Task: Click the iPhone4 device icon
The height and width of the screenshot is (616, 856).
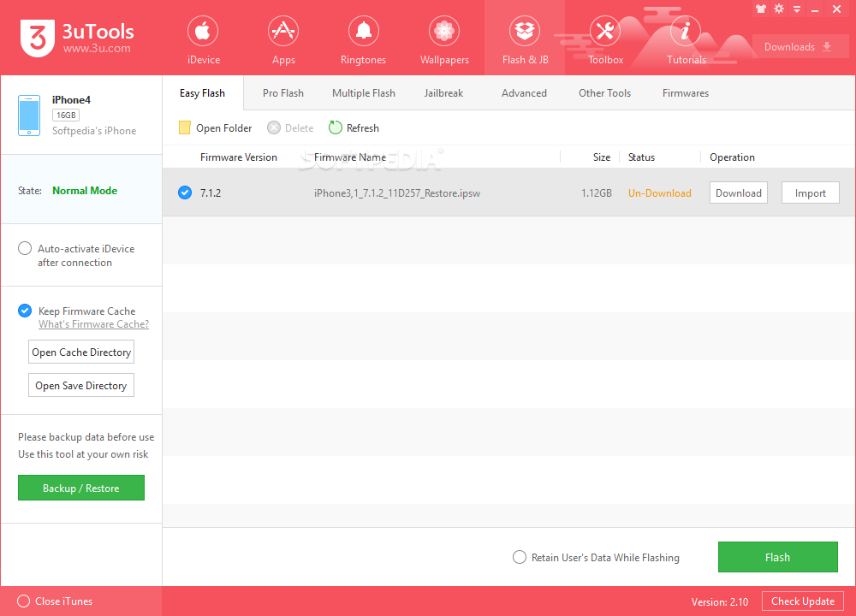Action: click(29, 115)
